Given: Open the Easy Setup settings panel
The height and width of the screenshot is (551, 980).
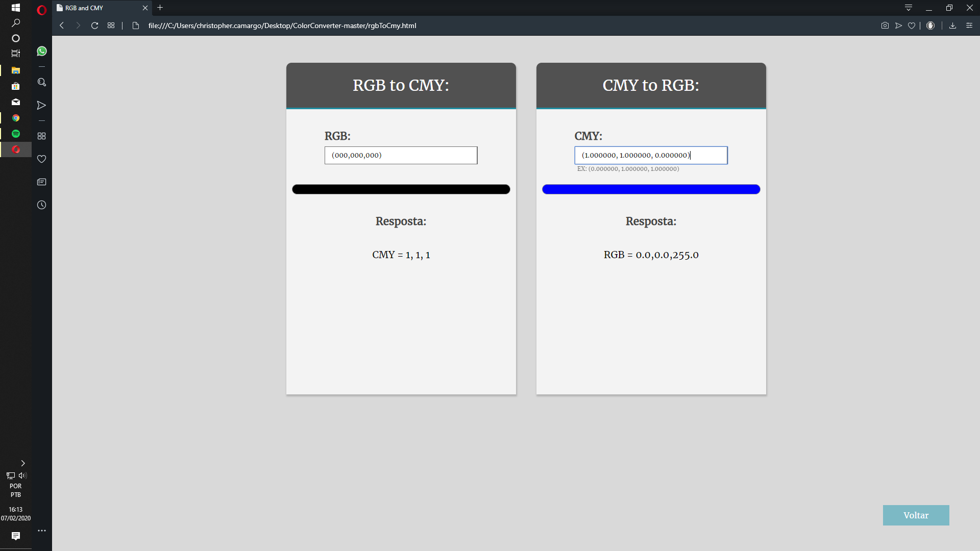Looking at the screenshot, I should 969,26.
